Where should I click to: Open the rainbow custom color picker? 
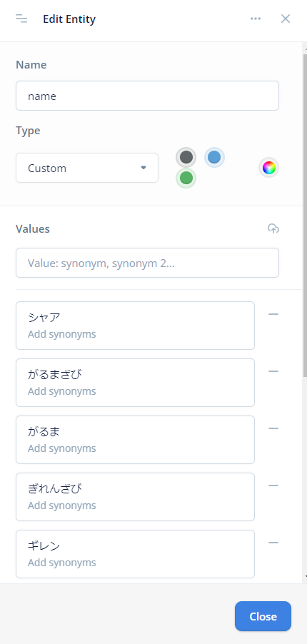tap(268, 168)
